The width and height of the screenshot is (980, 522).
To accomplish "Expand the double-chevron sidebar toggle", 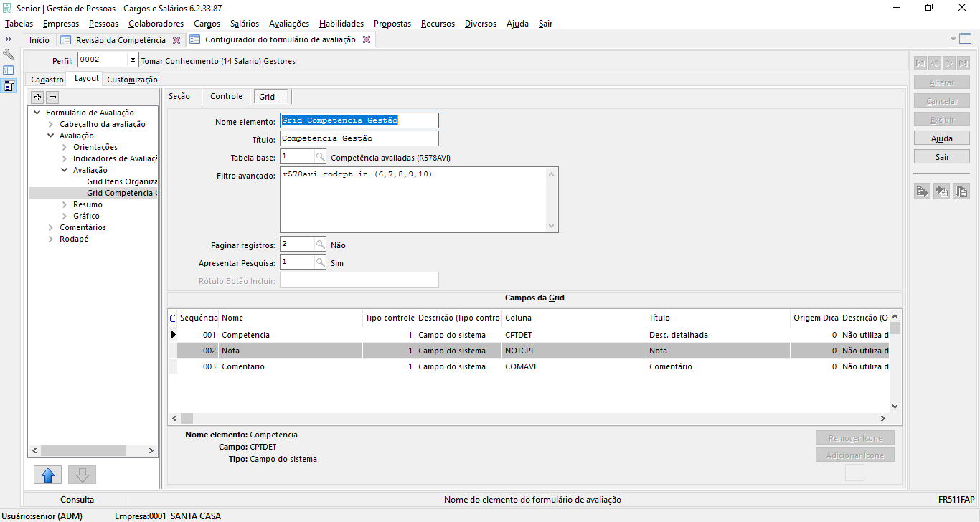I will point(9,39).
